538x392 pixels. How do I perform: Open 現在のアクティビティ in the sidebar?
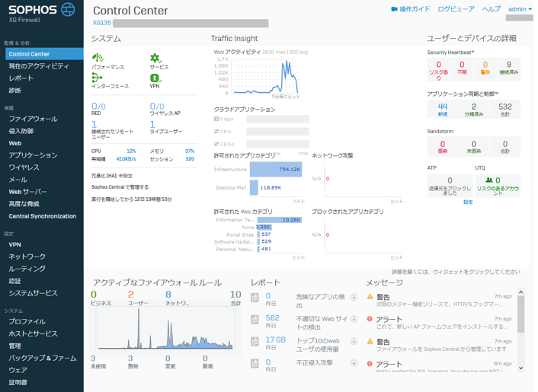[x=39, y=66]
